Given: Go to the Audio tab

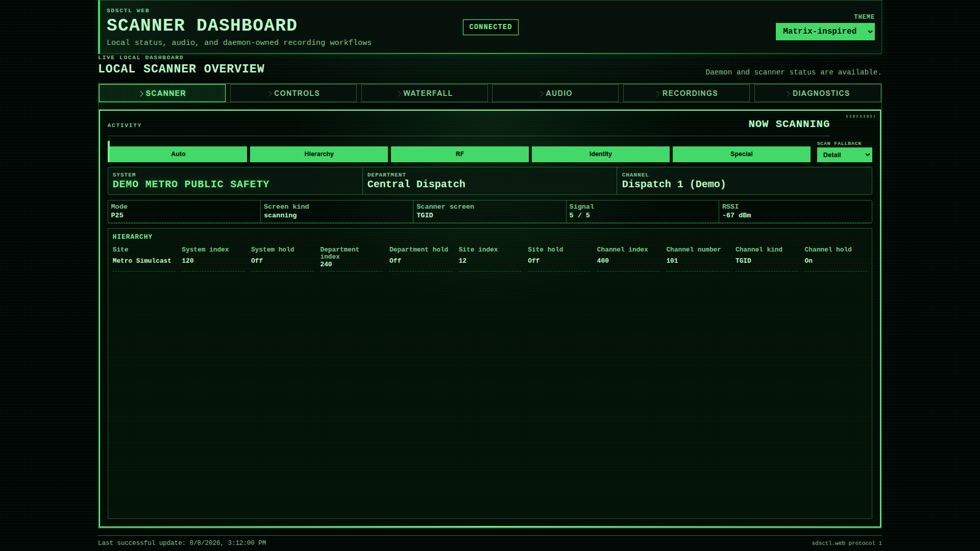Looking at the screenshot, I should tap(555, 93).
